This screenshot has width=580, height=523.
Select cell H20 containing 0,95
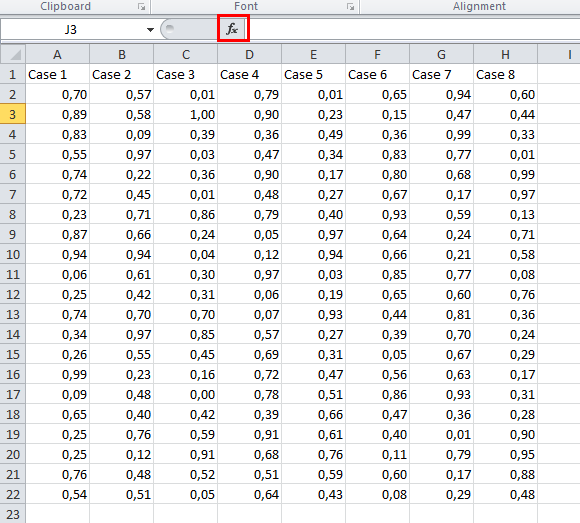506,454
